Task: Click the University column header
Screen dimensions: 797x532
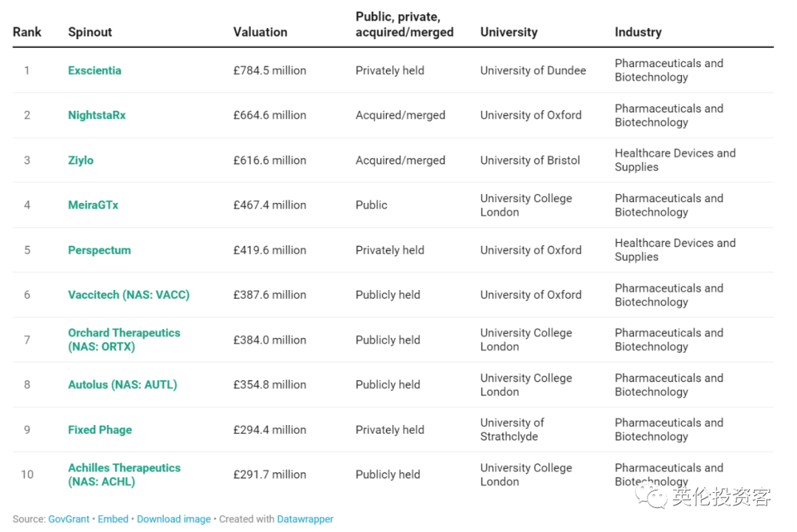Action: 508,32
